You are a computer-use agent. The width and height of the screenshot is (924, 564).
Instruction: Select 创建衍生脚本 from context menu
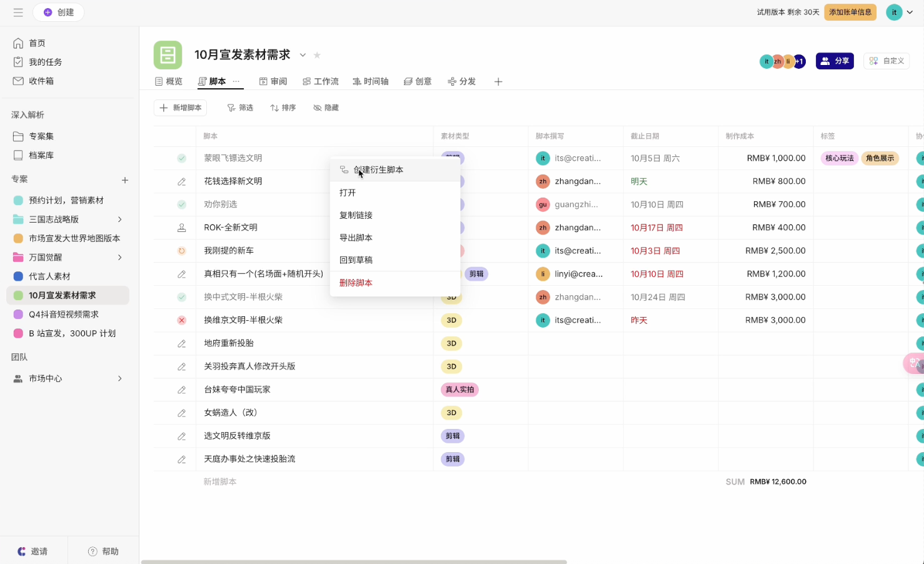[x=378, y=170]
